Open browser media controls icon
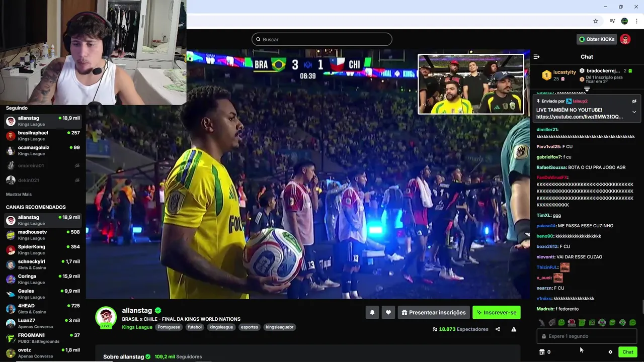The image size is (644, 362). (x=612, y=21)
